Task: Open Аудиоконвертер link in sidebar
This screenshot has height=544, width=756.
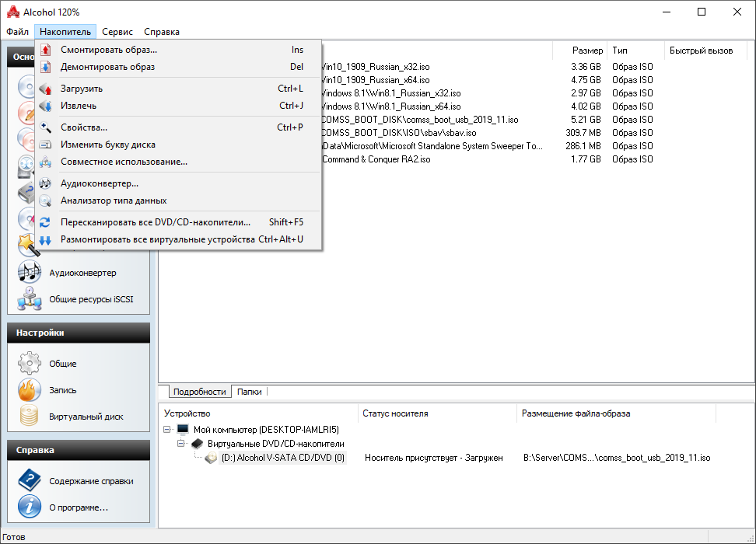Action: pyautogui.click(x=82, y=273)
